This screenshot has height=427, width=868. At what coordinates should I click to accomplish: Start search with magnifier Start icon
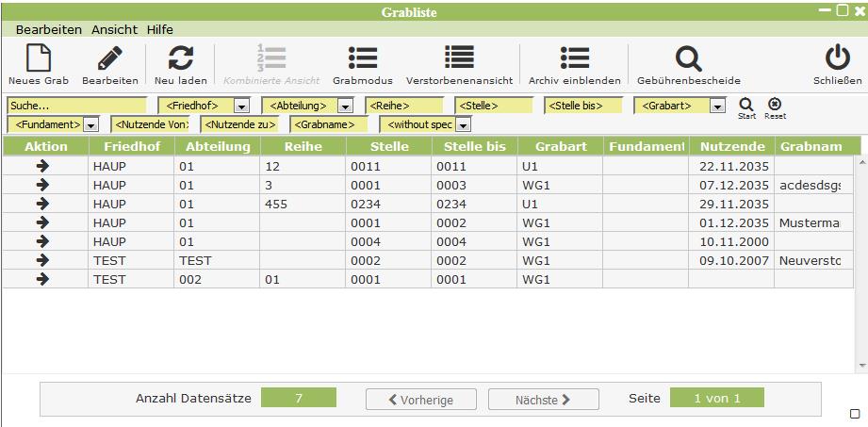coord(746,105)
